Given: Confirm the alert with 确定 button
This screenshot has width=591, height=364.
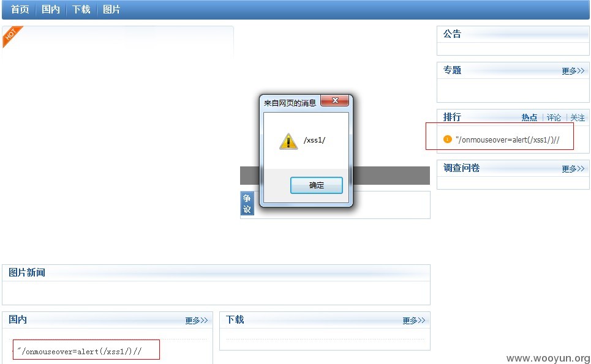Looking at the screenshot, I should [316, 185].
